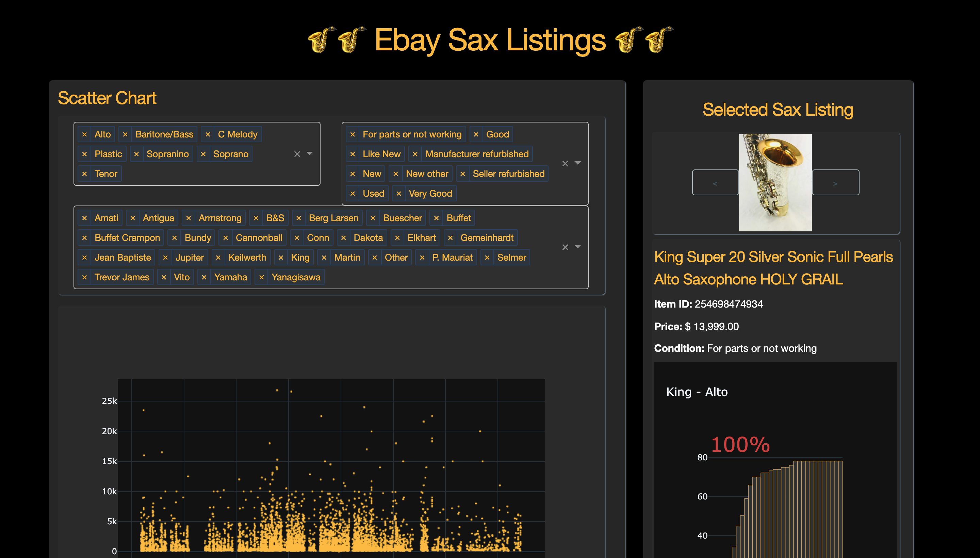Remove the Yamaha brand filter tag
Viewport: 980px width, 558px height.
204,277
